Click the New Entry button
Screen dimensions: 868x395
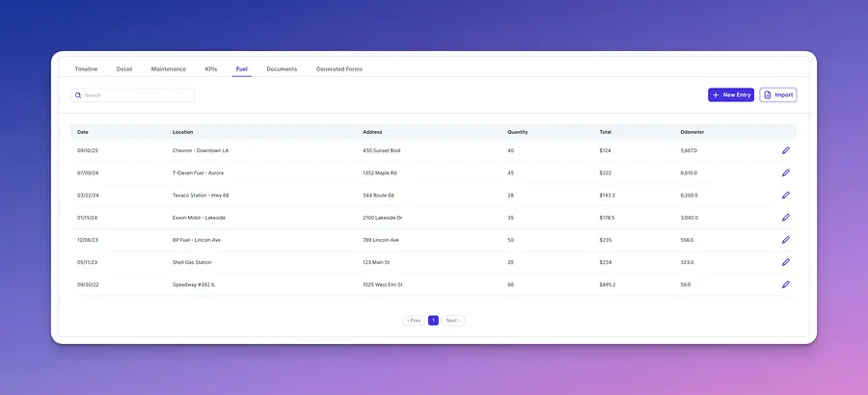click(731, 95)
